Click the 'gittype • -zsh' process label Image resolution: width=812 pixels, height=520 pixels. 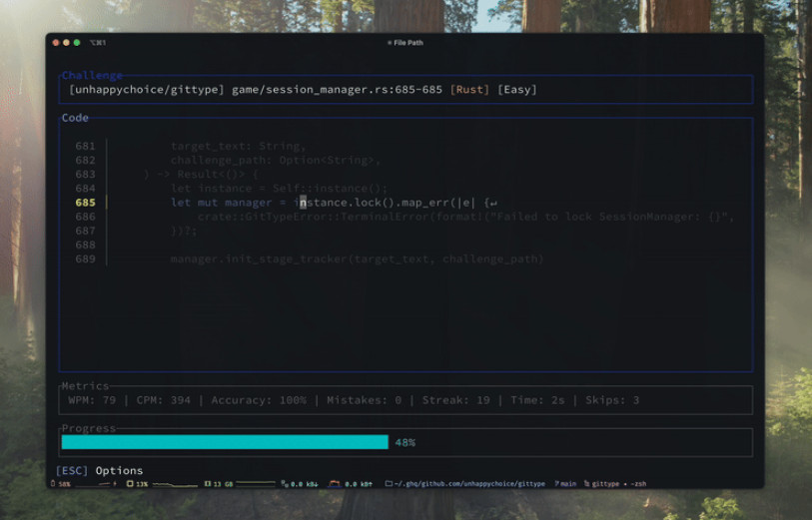[x=619, y=484]
